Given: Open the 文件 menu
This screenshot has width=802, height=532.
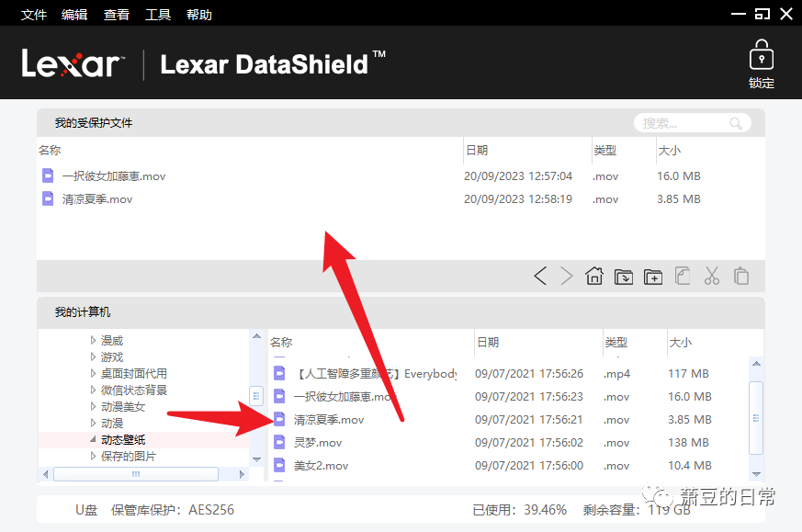Looking at the screenshot, I should (x=34, y=15).
